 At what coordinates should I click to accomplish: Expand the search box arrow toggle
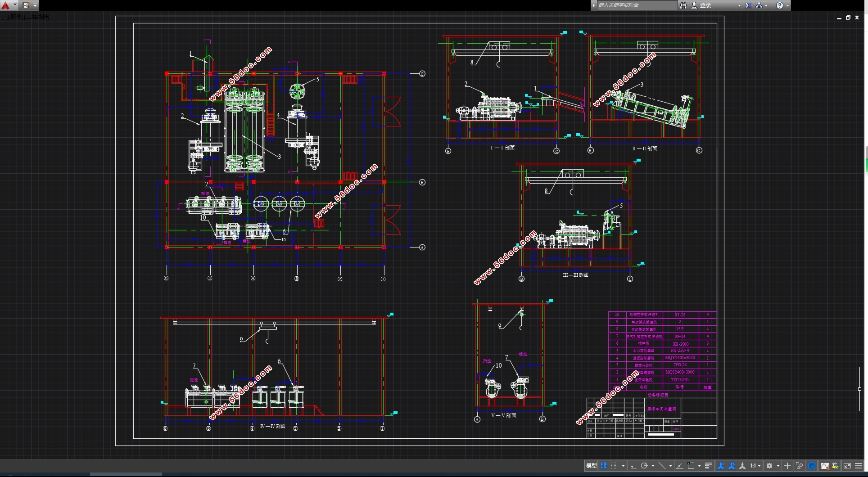click(594, 5)
